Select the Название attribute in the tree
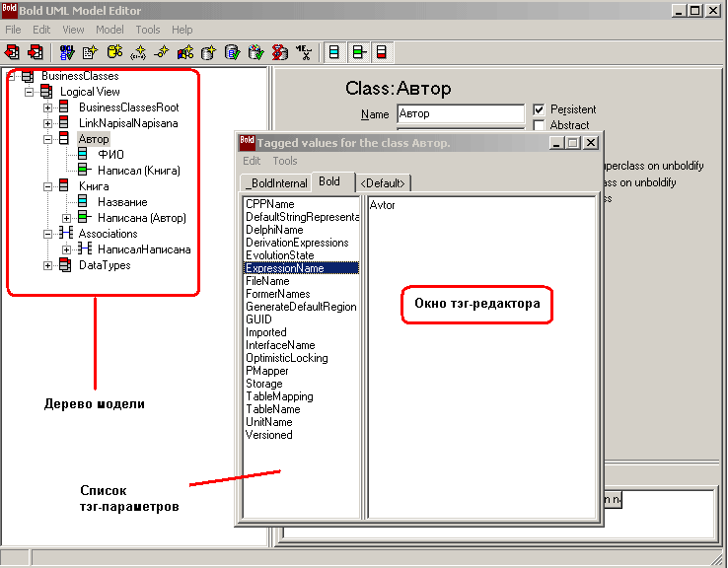 pos(122,202)
